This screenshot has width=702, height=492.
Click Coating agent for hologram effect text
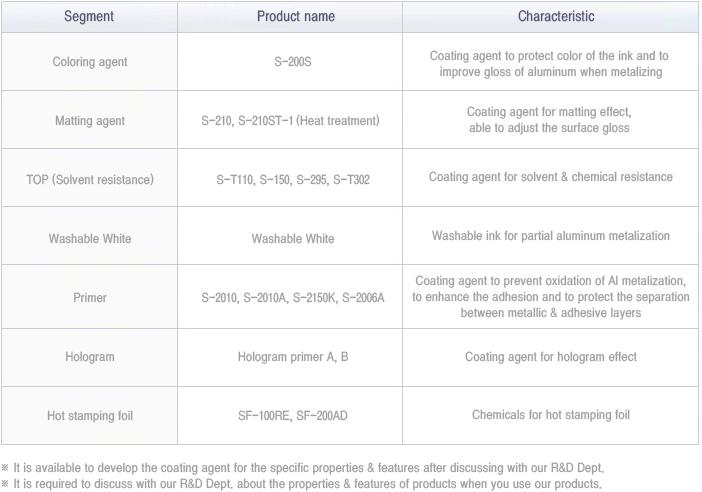(551, 357)
